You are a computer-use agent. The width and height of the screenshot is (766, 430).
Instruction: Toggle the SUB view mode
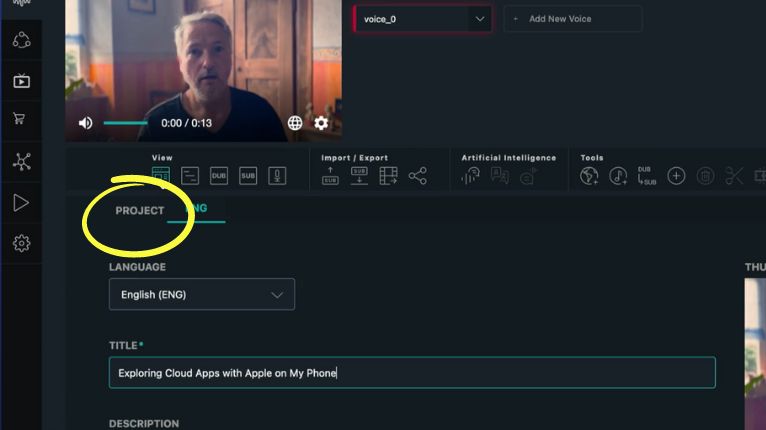pyautogui.click(x=247, y=176)
